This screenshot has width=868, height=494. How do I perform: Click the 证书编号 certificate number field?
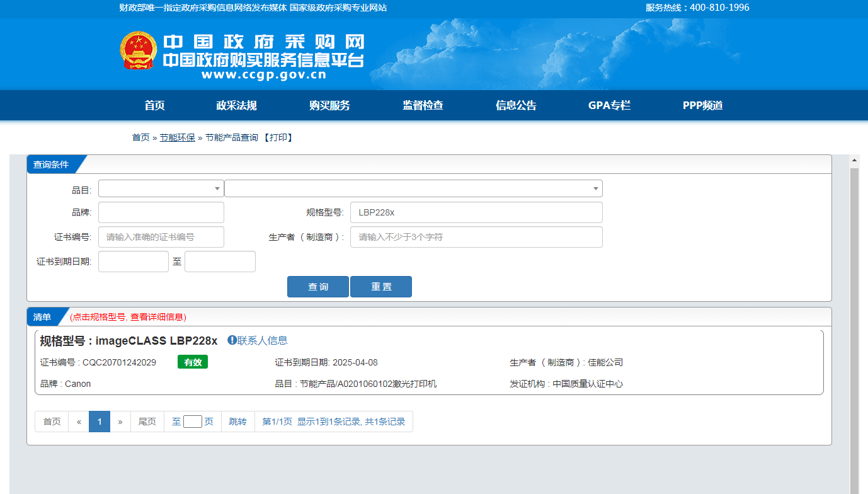[x=161, y=237]
